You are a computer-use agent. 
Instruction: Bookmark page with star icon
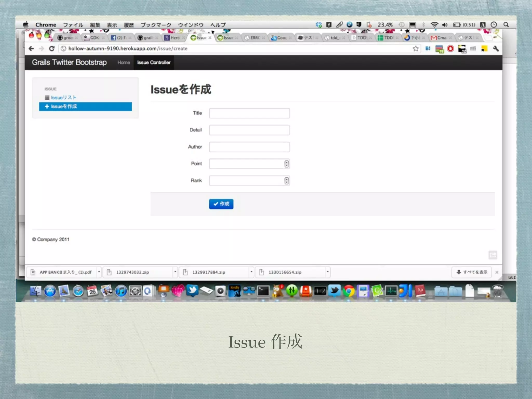[415, 49]
